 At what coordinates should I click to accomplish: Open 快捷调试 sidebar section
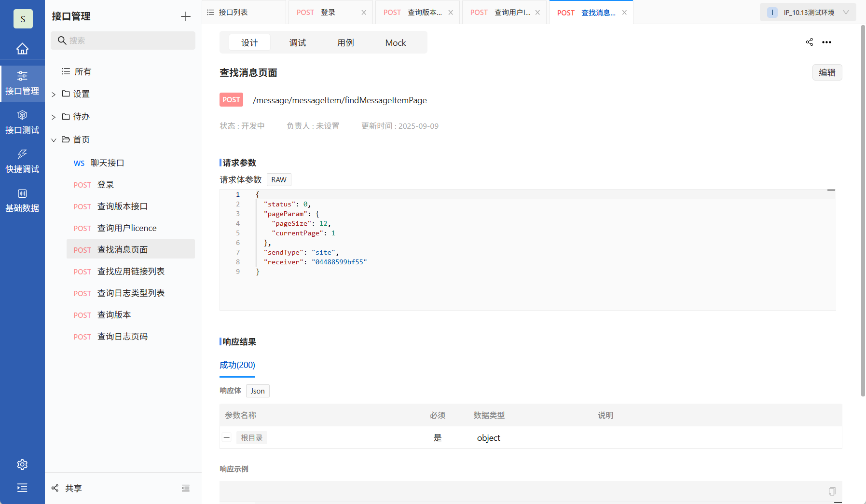click(x=22, y=161)
